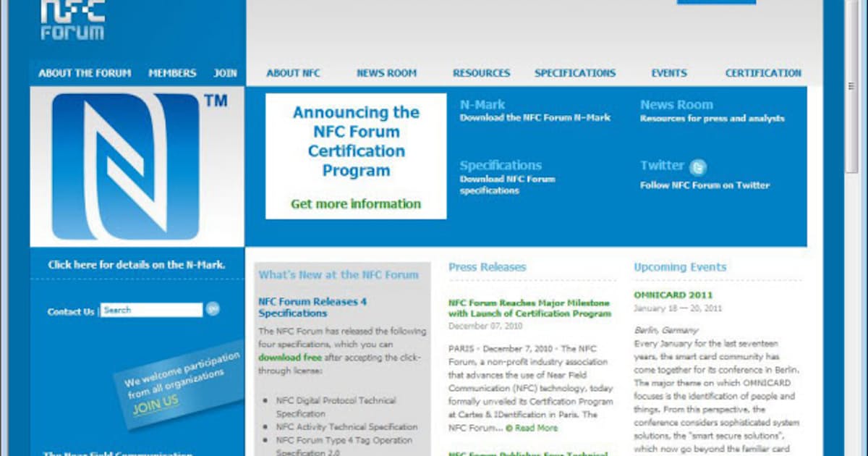
Task: Open the Certification Program milestone press release
Action: tap(529, 308)
